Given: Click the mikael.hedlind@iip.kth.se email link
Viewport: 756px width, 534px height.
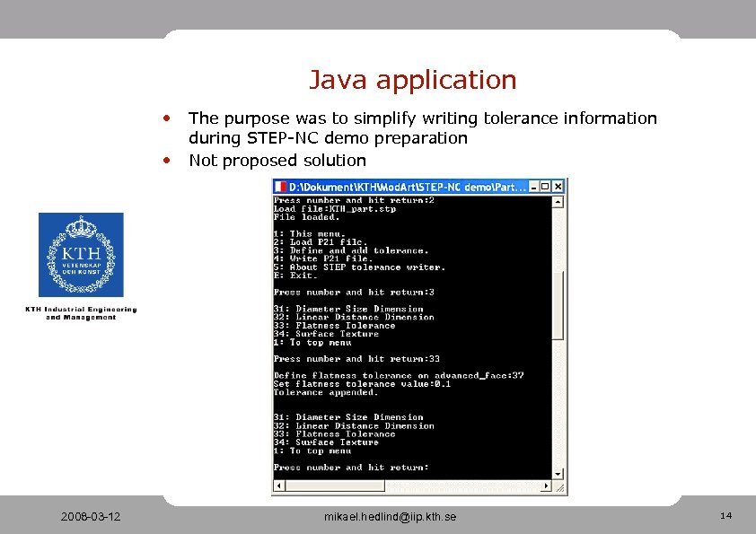Looking at the screenshot, I should 388,517.
